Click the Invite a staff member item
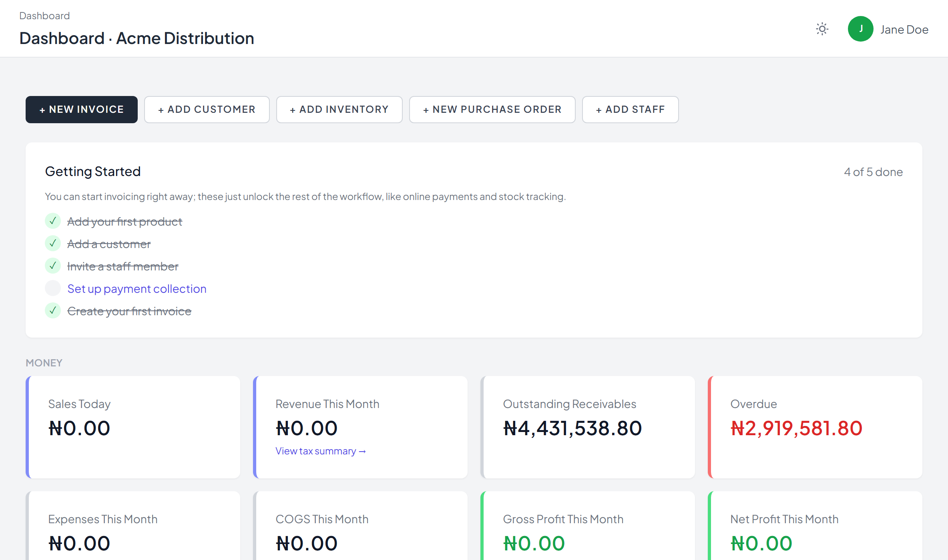This screenshot has height=560, width=948. click(123, 266)
